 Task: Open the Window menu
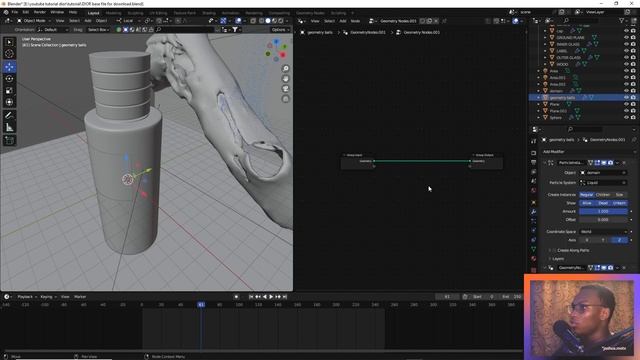click(57, 12)
